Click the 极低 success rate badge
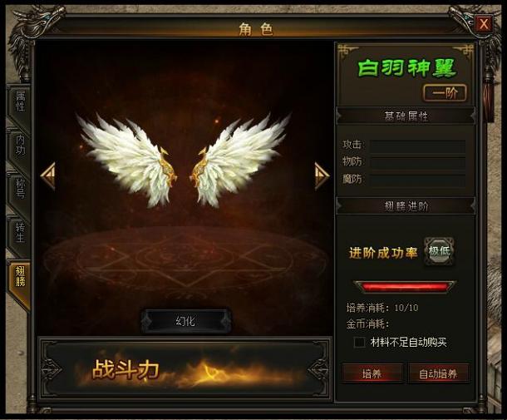Viewport: 507px width, 420px height. pyautogui.click(x=439, y=252)
